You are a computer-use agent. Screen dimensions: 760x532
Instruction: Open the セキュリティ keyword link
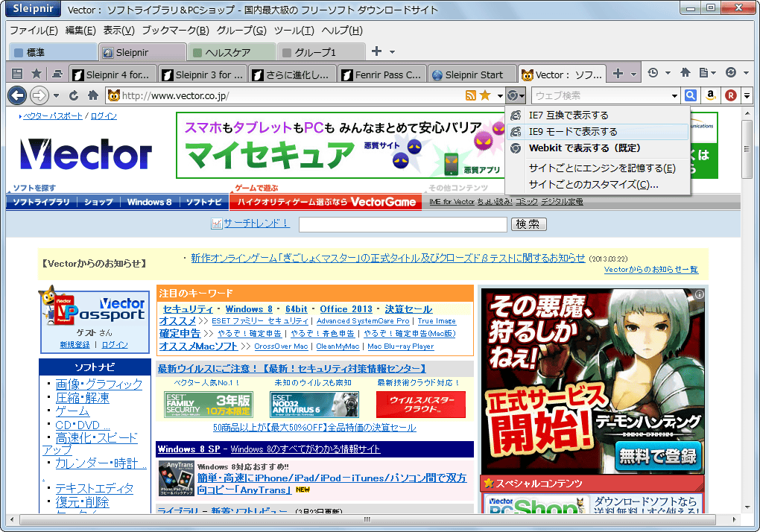tap(188, 309)
